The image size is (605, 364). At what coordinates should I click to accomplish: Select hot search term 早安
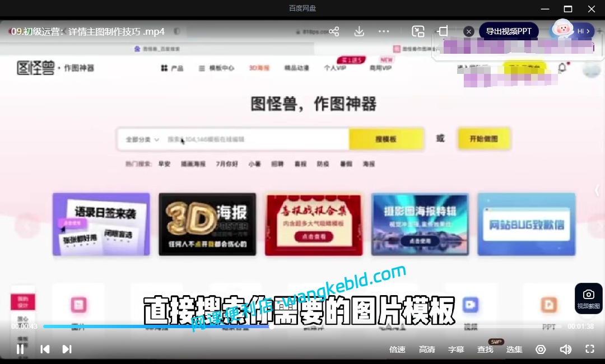(164, 164)
